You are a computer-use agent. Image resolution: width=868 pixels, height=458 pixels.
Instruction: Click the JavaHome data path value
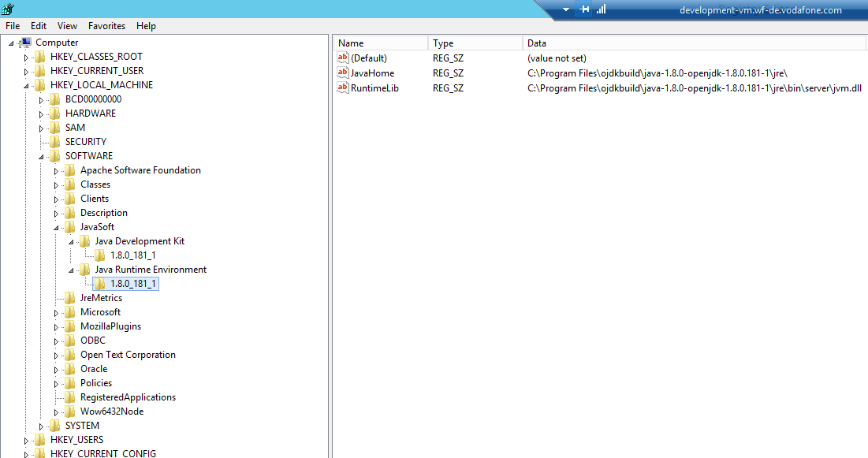pos(657,73)
